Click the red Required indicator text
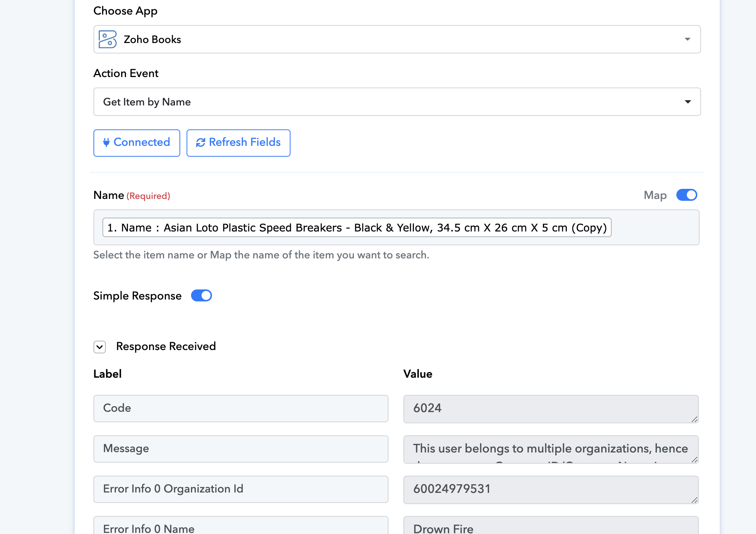 click(x=148, y=196)
